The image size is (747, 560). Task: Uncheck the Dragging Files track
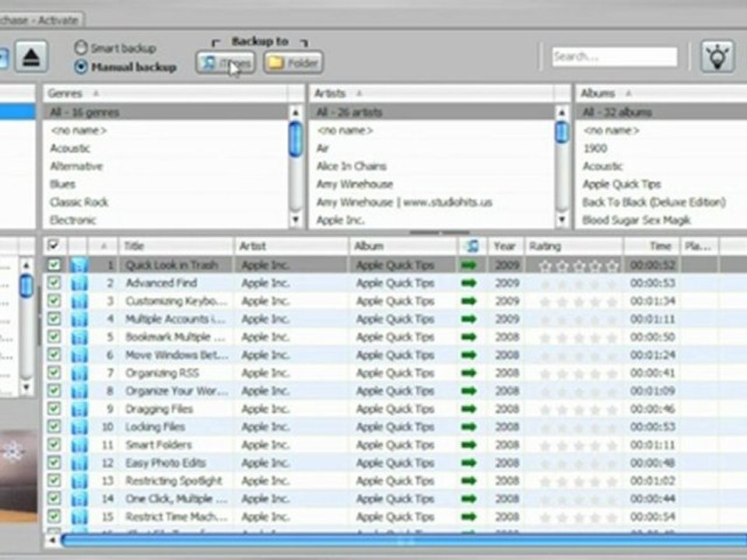click(x=54, y=408)
